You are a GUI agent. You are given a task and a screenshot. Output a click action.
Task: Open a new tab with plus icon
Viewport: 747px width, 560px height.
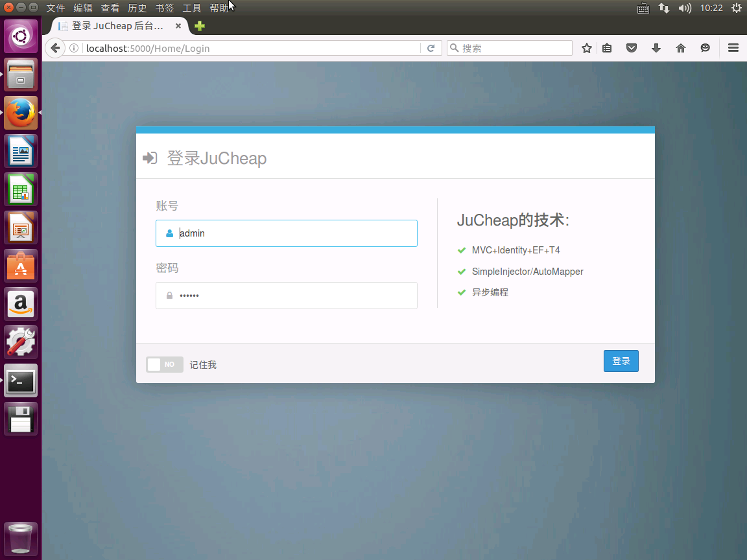(x=200, y=26)
